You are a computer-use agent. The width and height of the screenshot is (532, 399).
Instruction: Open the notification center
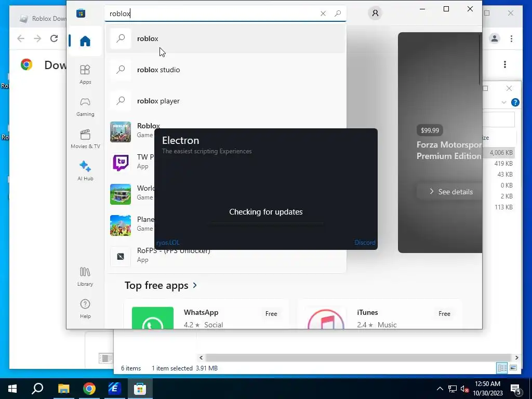(517, 389)
